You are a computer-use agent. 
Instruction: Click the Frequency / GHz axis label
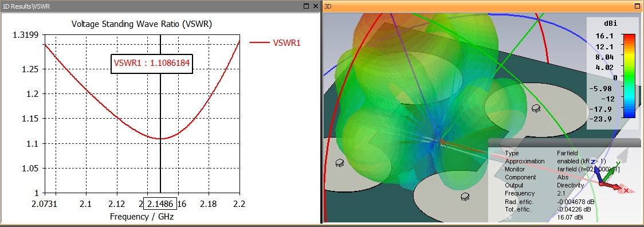pos(142,216)
